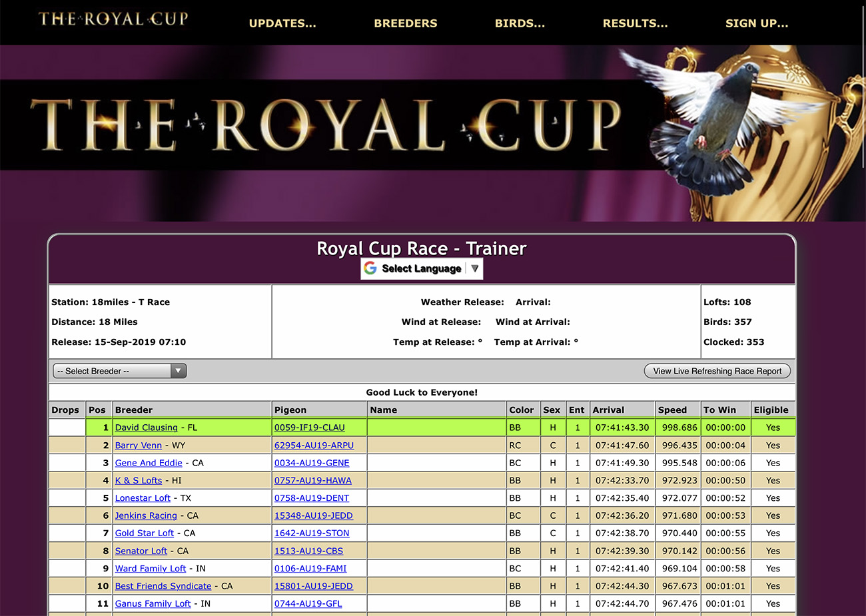866x616 pixels.
Task: Click the Speed column header
Action: tap(672, 410)
